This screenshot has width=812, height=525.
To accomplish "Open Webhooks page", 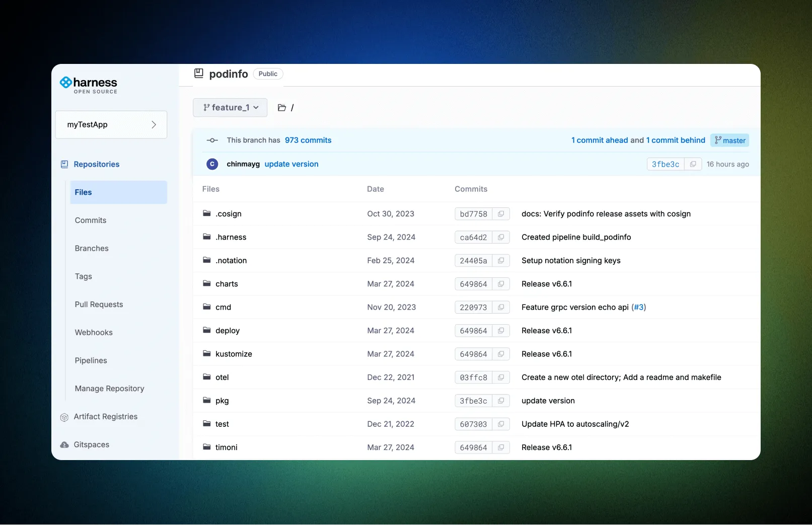I will click(x=94, y=332).
